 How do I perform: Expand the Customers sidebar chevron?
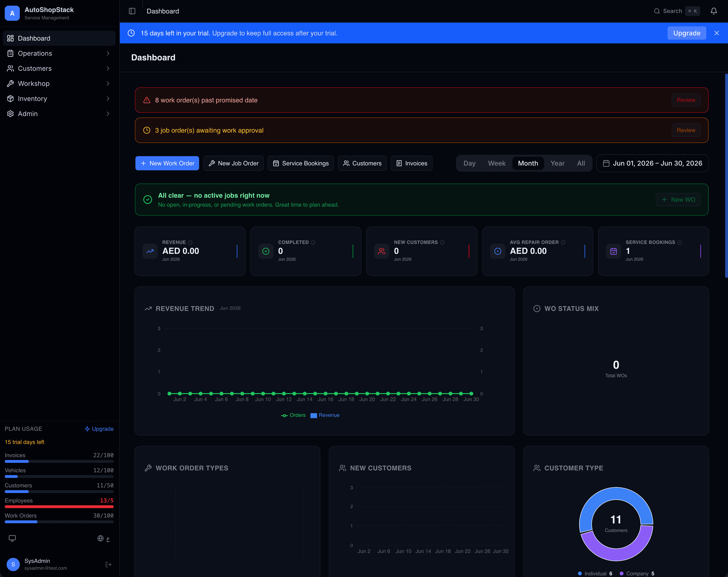click(x=108, y=69)
